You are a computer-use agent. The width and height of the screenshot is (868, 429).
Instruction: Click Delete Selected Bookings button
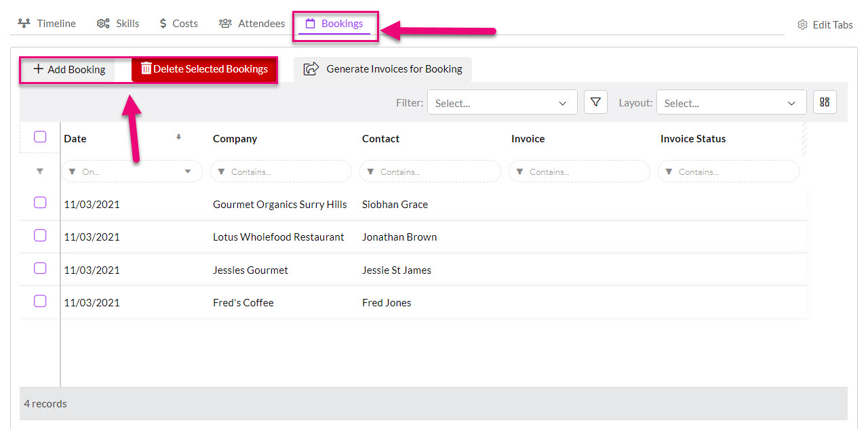pos(204,69)
